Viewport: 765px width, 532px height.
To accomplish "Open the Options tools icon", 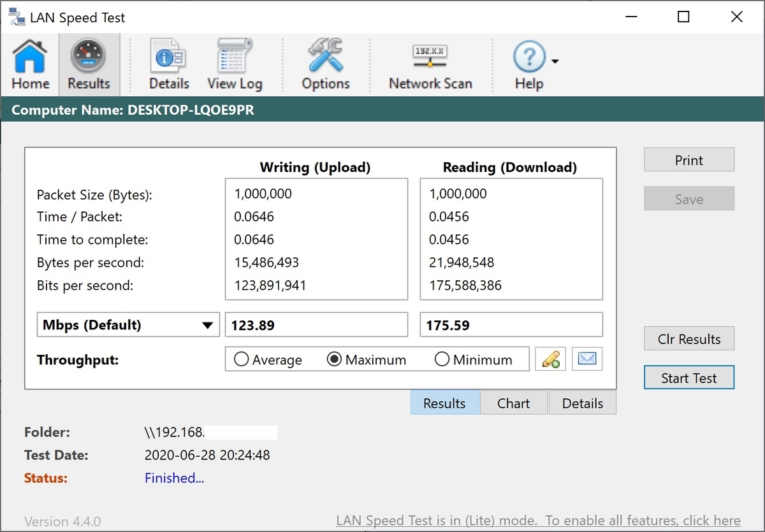I will [326, 64].
